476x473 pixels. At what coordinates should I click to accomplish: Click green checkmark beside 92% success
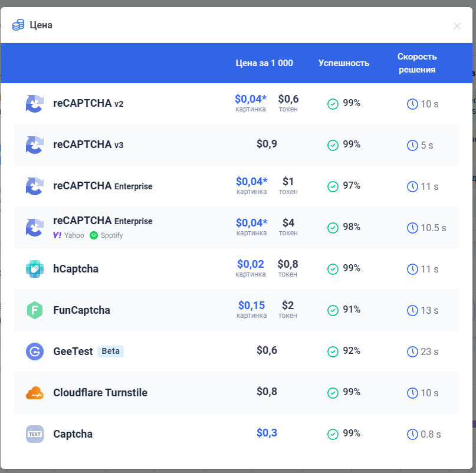333,352
